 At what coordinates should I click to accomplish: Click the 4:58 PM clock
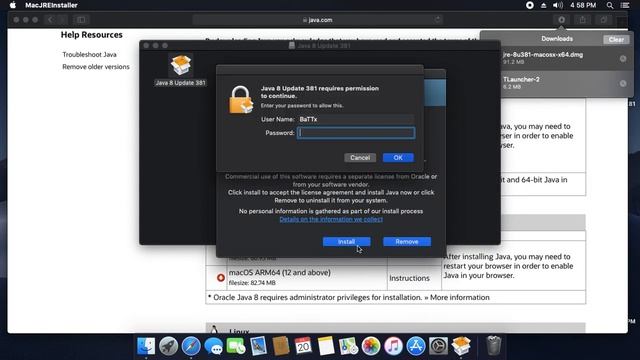[583, 5]
